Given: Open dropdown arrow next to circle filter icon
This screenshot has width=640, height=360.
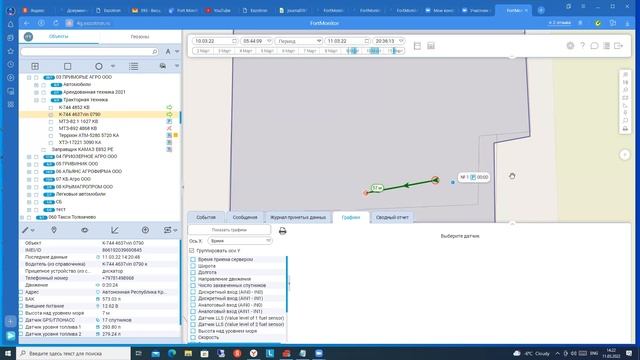Looking at the screenshot, I should 113,66.
